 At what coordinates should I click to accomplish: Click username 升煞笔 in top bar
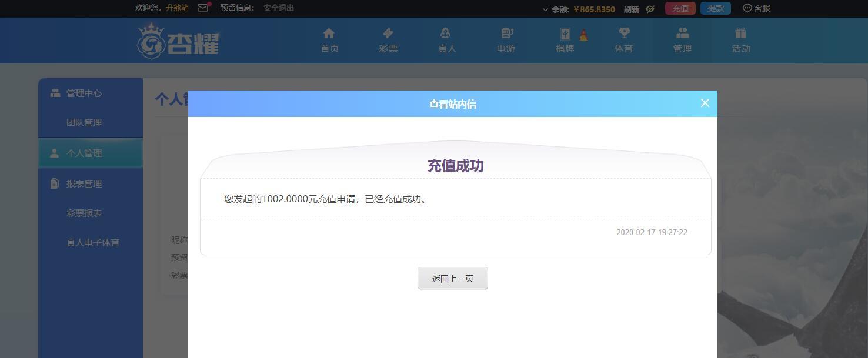click(177, 8)
